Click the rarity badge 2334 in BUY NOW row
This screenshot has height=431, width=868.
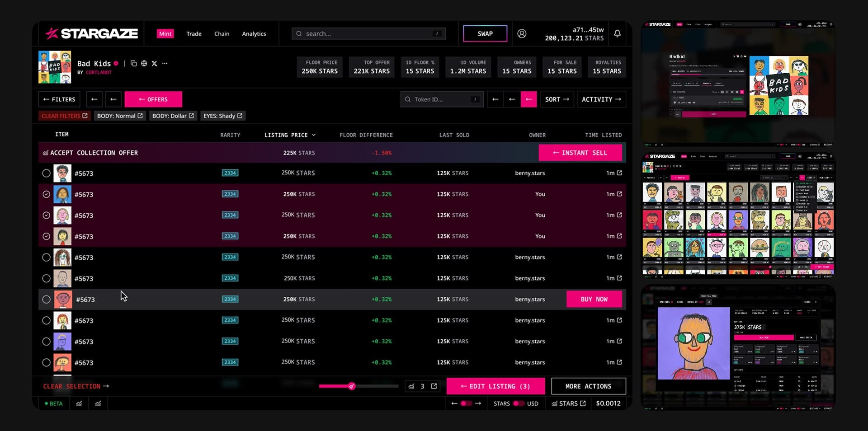click(230, 299)
